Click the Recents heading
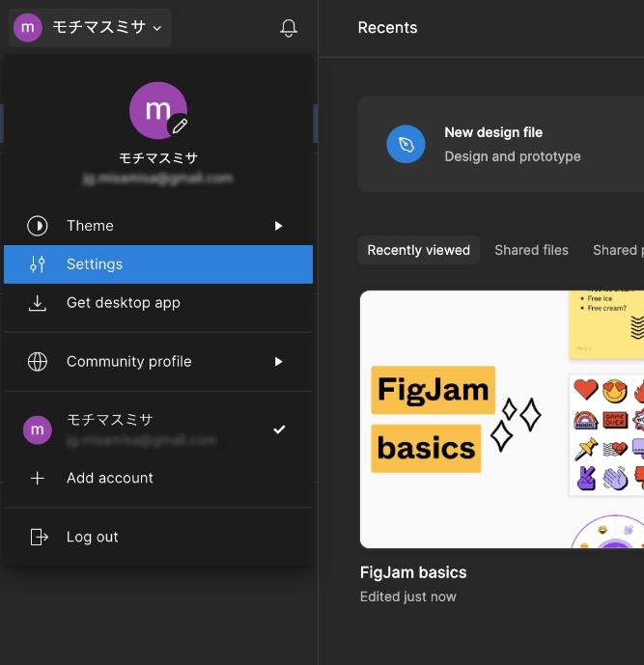Screen dimensions: 644x665 coord(387,28)
